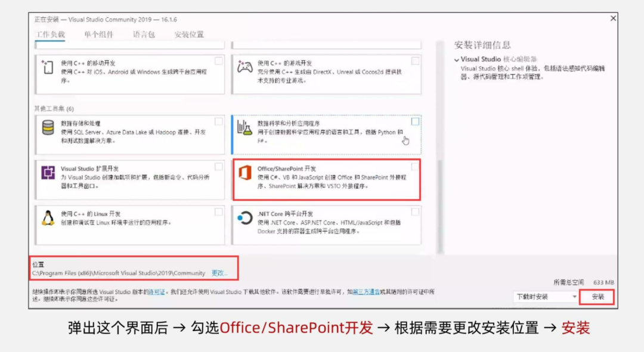Click the 使用 C++ 的游戏开发 title
This screenshot has height=352, width=644.
click(x=284, y=63)
